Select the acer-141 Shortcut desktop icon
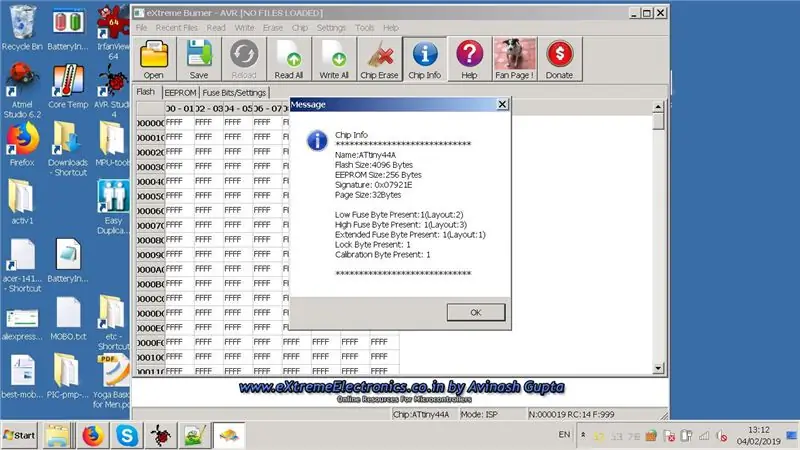 (x=22, y=265)
